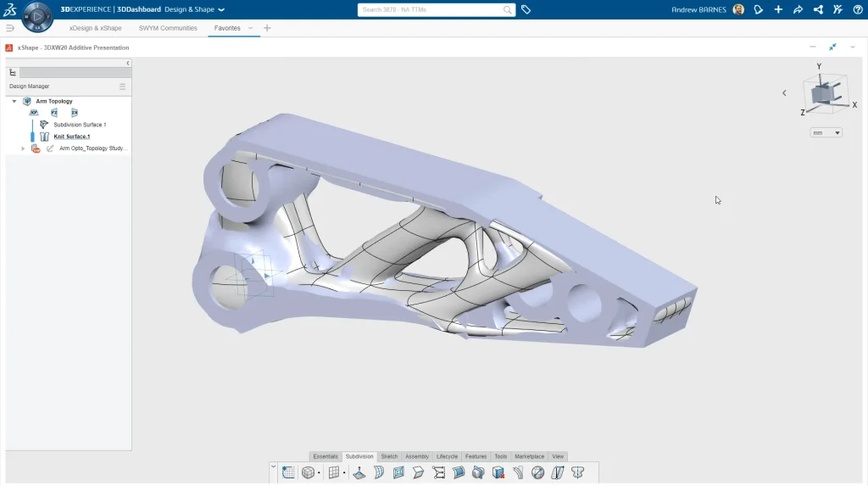The height and width of the screenshot is (486, 868).
Task: Click the sphere icon in Subdivision toolbar
Action: click(537, 472)
